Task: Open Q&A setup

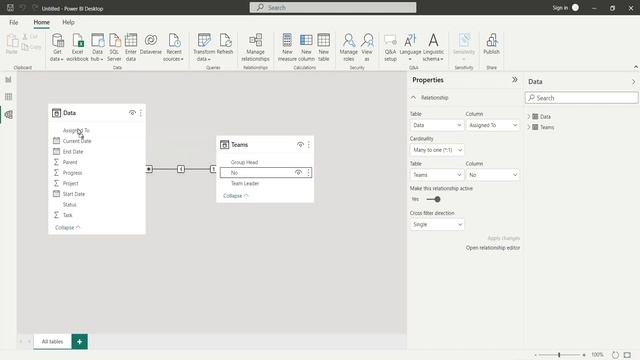Action: point(390,47)
